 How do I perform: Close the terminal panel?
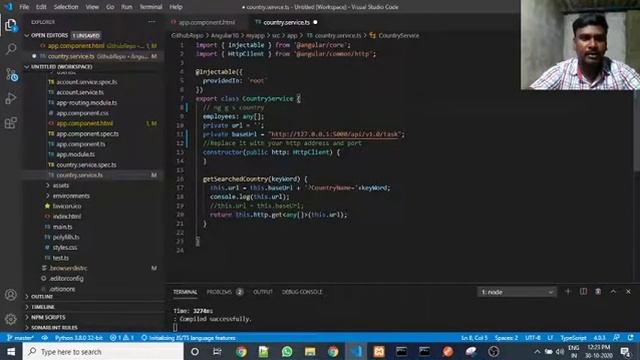[628, 291]
